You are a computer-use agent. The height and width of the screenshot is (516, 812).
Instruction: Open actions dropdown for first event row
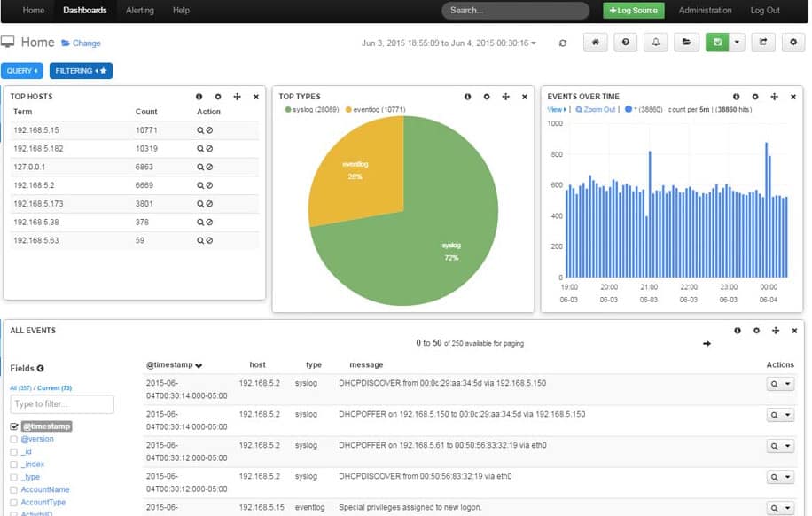click(787, 384)
